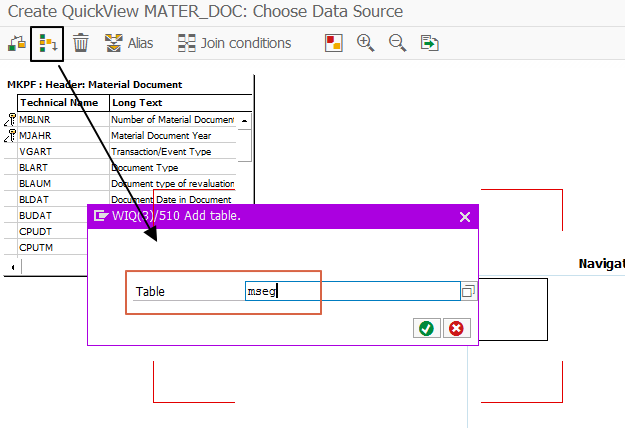Click the trash Delete table icon
The height and width of the screenshot is (428, 625).
81,43
